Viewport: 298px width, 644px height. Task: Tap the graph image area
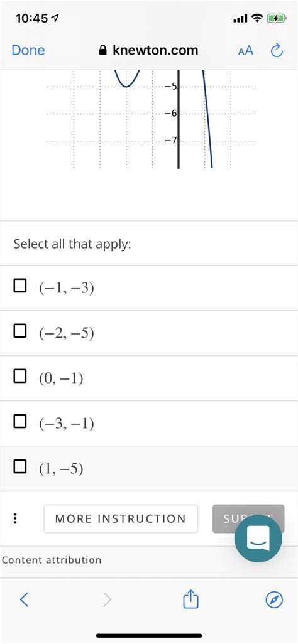[x=152, y=119]
